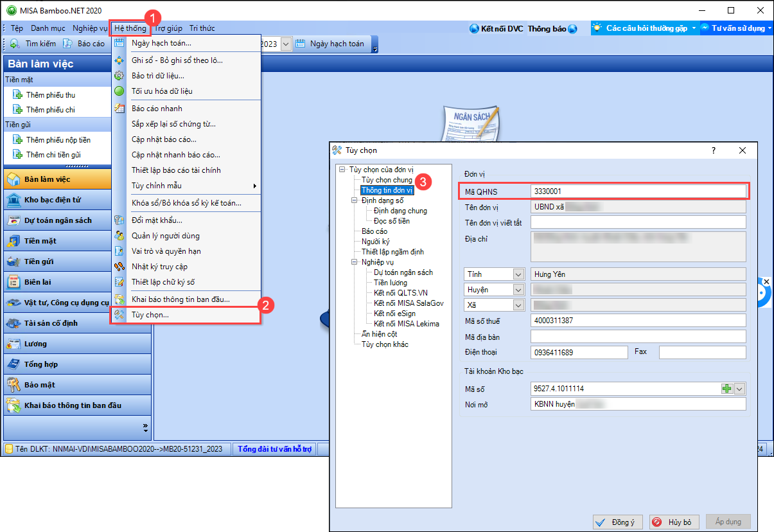Select the Biên lai module
This screenshot has width=774, height=532.
click(77, 282)
